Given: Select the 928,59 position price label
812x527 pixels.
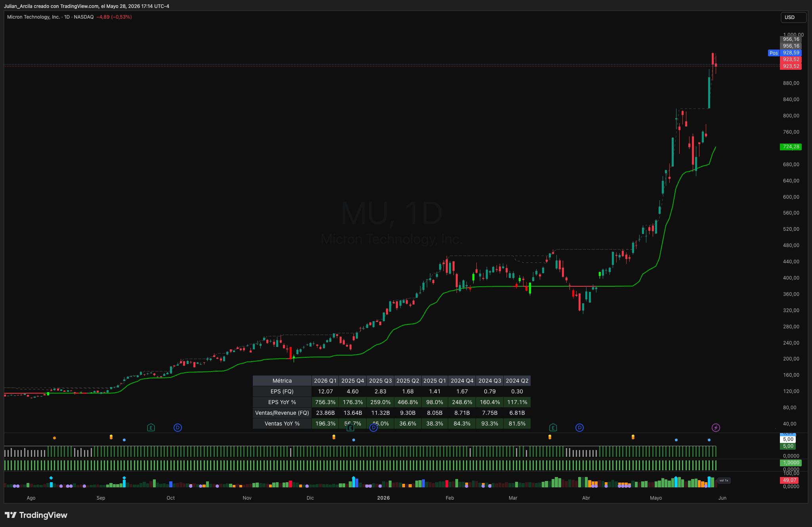Looking at the screenshot, I should 791,53.
